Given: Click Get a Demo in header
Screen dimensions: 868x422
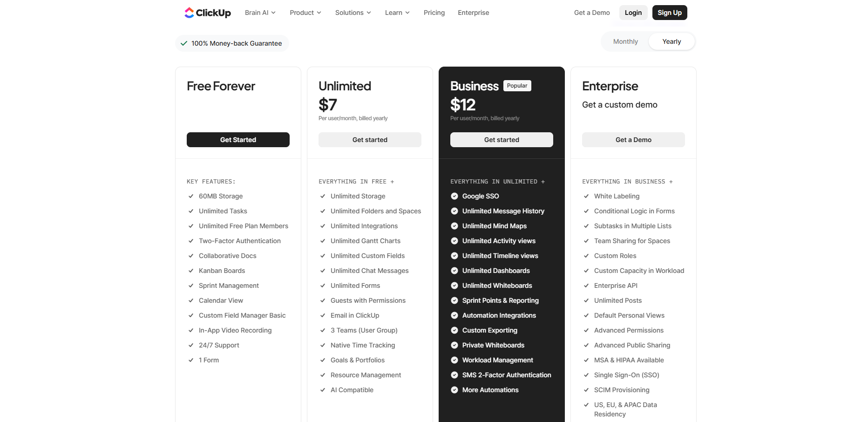Looking at the screenshot, I should point(592,13).
